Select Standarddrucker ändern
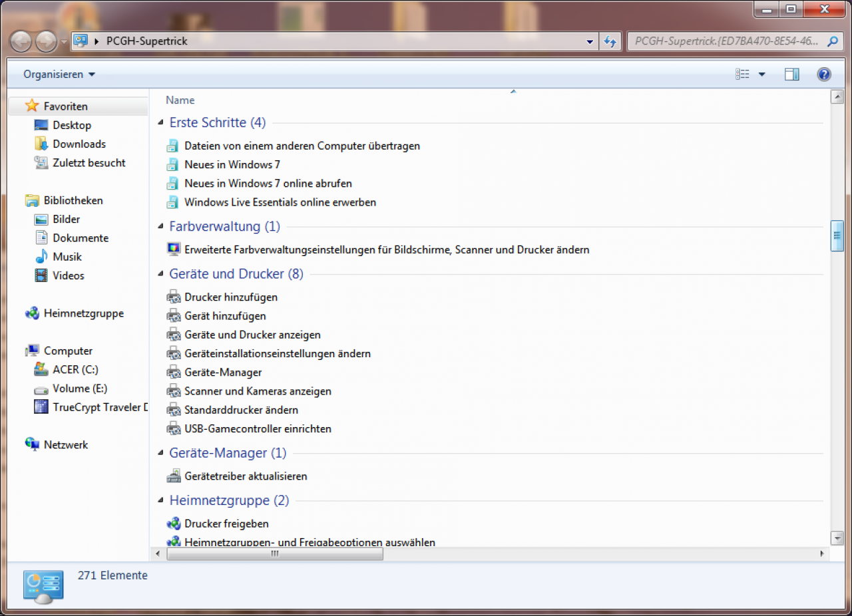 241,410
